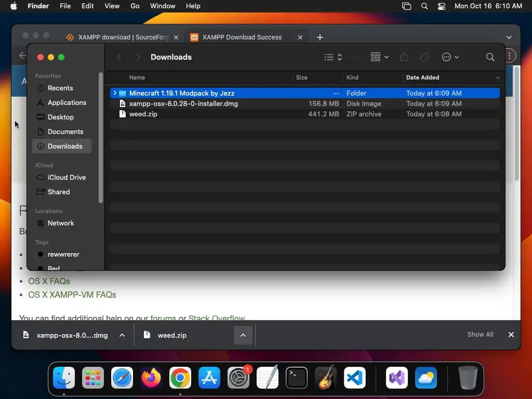Image resolution: width=532 pixels, height=399 pixels.
Task: Open Control Center in menu bar
Action: pos(442,6)
